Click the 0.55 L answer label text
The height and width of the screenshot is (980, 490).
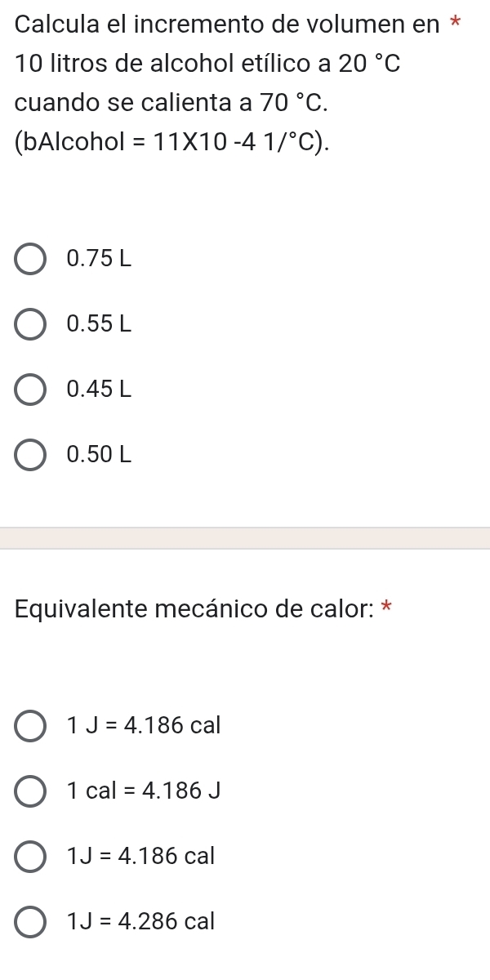pos(100,324)
